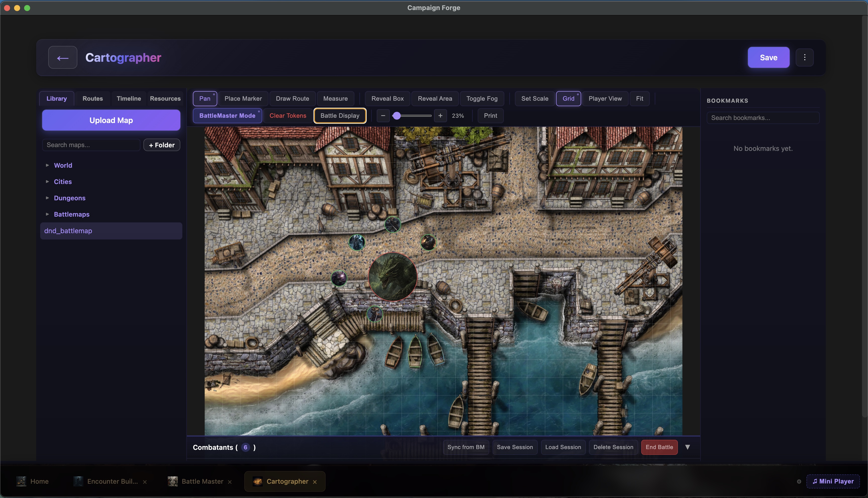This screenshot has height=498, width=868.
Task: Collapse the Combatants panel arrow
Action: pos(687,447)
